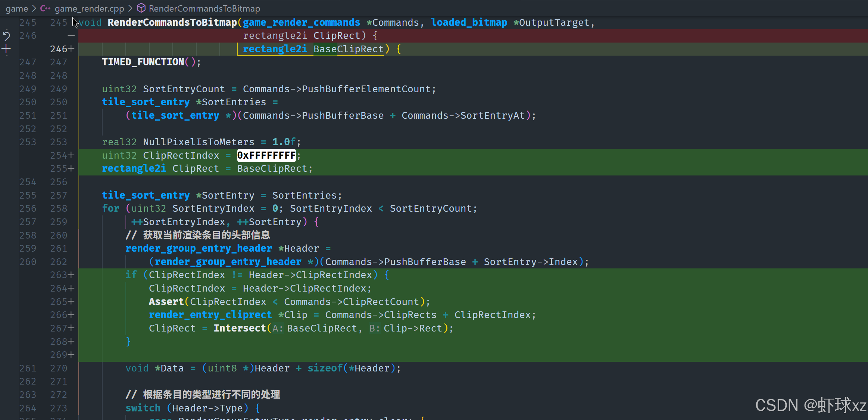Click the minus deletion marker on removed line 246
Viewport: 868px width, 420px height.
click(71, 36)
